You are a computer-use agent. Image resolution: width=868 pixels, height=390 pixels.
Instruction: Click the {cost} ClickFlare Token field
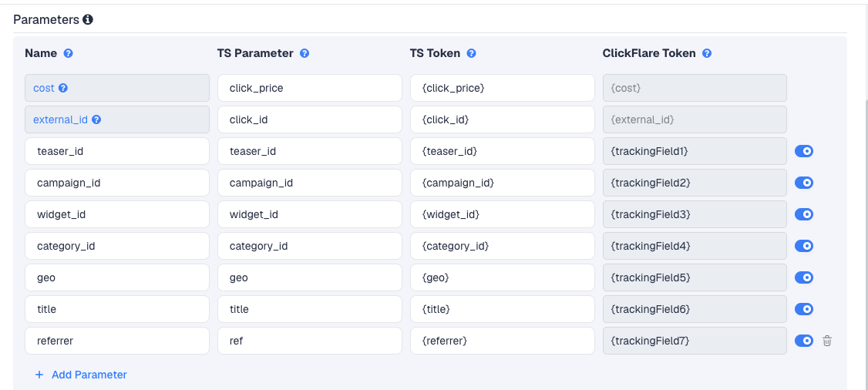click(x=695, y=88)
